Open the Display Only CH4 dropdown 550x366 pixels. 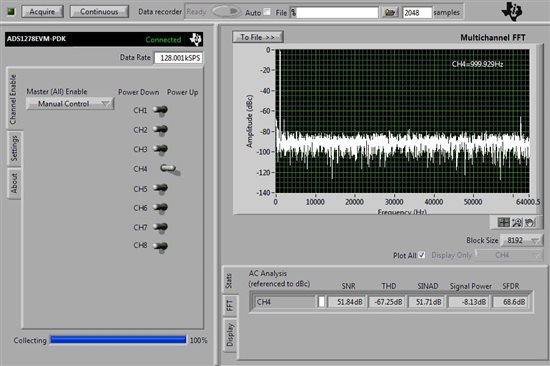click(x=509, y=255)
